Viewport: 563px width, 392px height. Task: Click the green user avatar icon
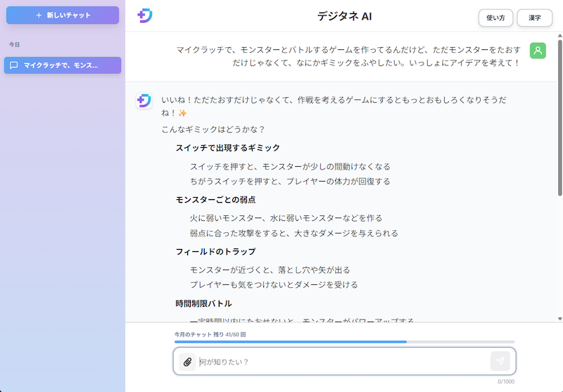click(538, 51)
